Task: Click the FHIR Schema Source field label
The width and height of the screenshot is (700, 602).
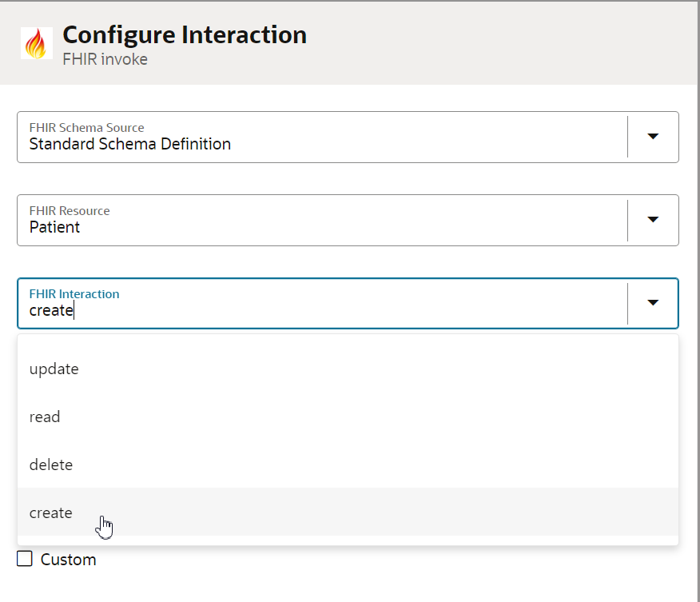Action: tap(86, 128)
